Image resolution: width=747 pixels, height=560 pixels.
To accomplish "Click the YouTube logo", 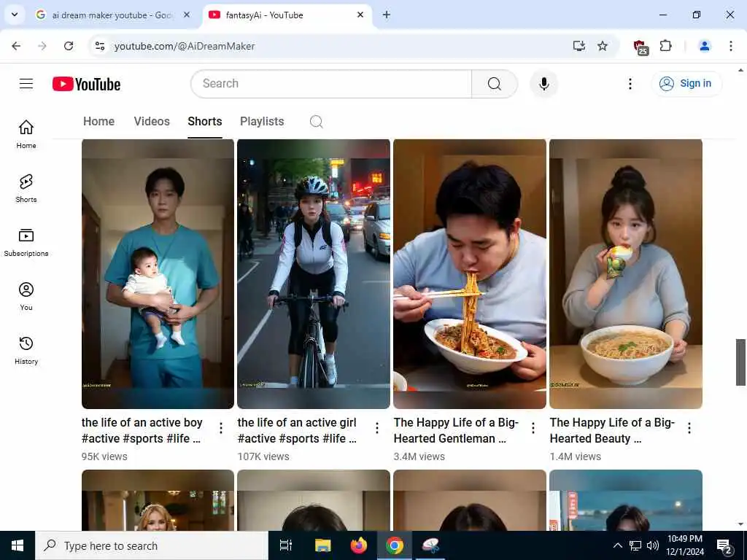I will [86, 85].
